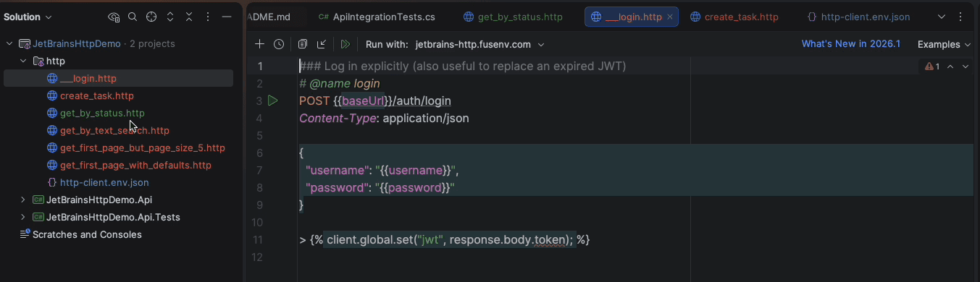Click the {{baseUrl}} variable in request
The height and width of the screenshot is (282, 980).
click(363, 101)
